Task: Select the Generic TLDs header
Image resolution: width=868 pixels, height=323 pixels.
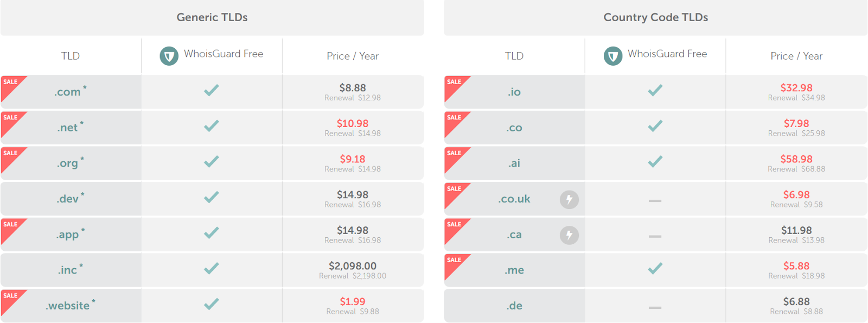Action: coord(212,17)
